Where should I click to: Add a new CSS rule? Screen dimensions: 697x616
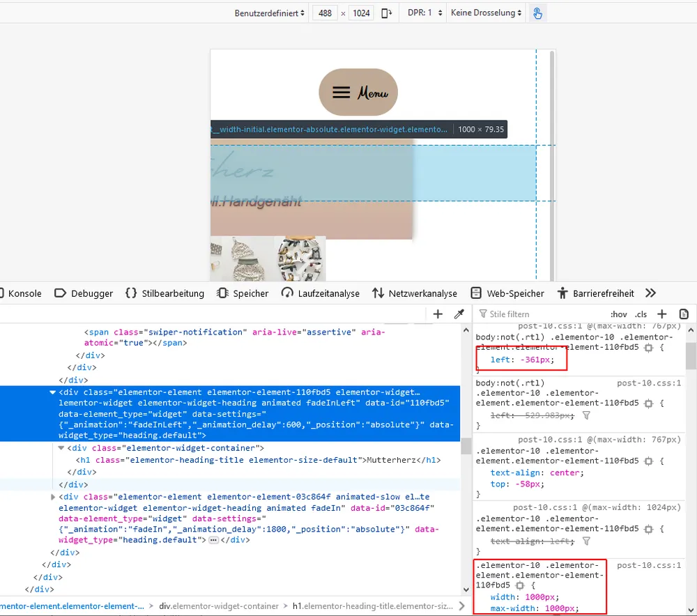tap(662, 314)
